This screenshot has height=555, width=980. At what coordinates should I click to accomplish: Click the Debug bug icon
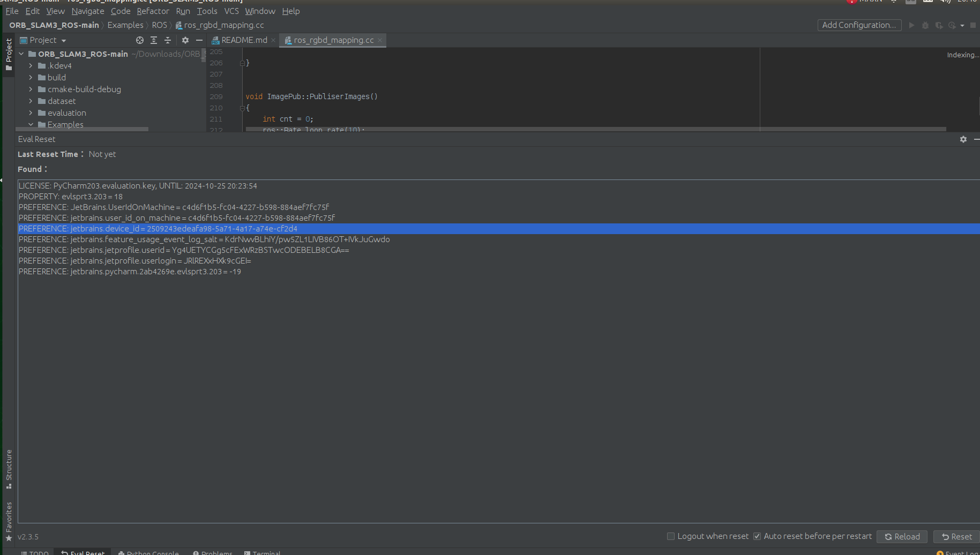point(925,25)
